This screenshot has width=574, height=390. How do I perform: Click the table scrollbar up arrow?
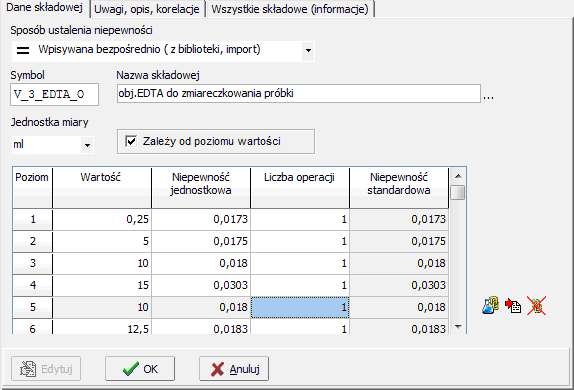[458, 176]
